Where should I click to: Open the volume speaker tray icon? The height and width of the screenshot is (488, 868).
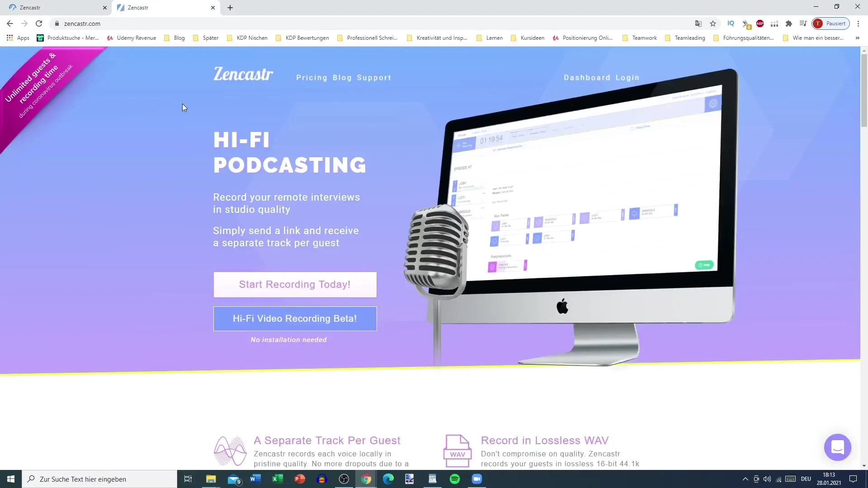pyautogui.click(x=767, y=479)
